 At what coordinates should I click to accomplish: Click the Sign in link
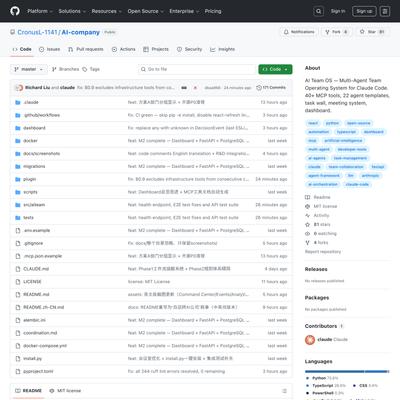pos(338,11)
